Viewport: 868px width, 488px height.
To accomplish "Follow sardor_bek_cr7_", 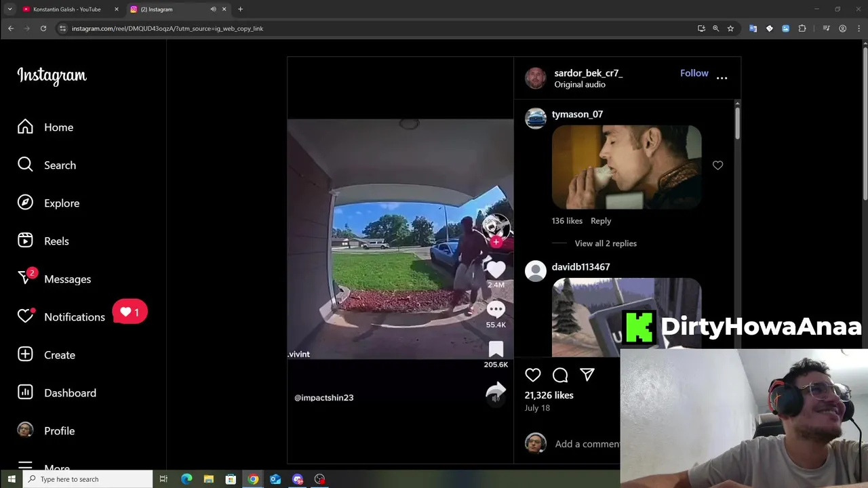I will [694, 73].
